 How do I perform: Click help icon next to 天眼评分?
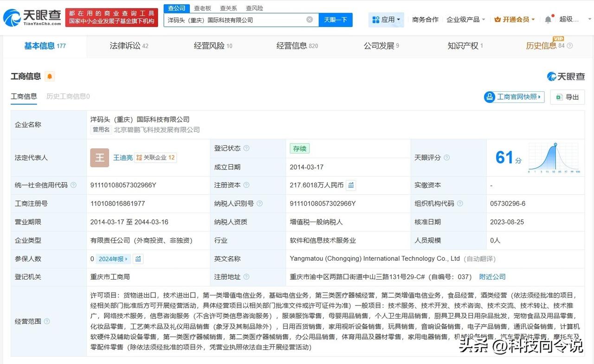point(446,158)
